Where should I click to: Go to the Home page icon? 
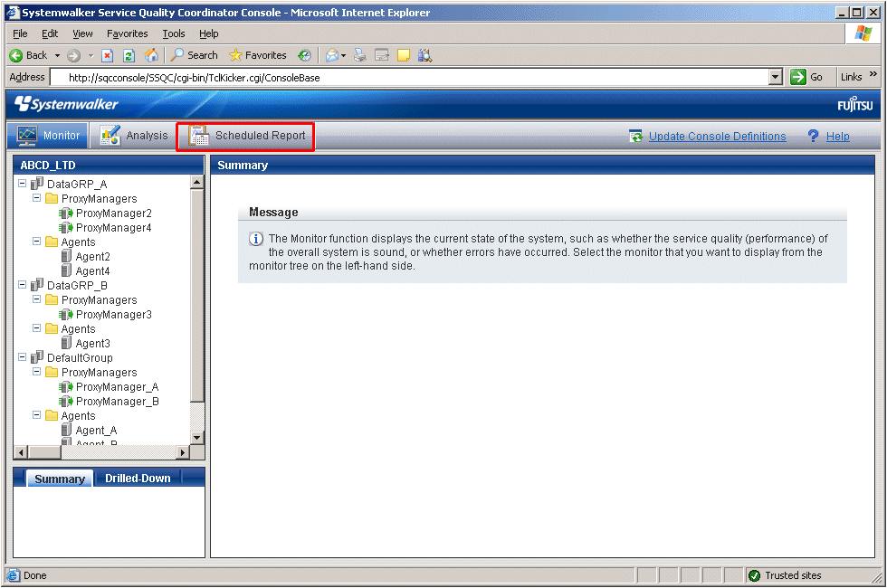[151, 55]
